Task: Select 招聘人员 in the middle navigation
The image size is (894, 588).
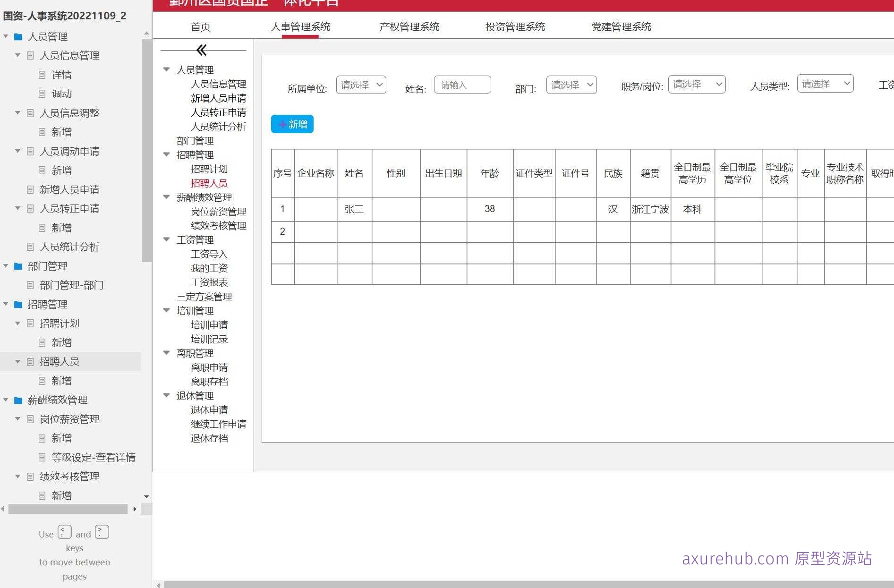Action: tap(209, 183)
